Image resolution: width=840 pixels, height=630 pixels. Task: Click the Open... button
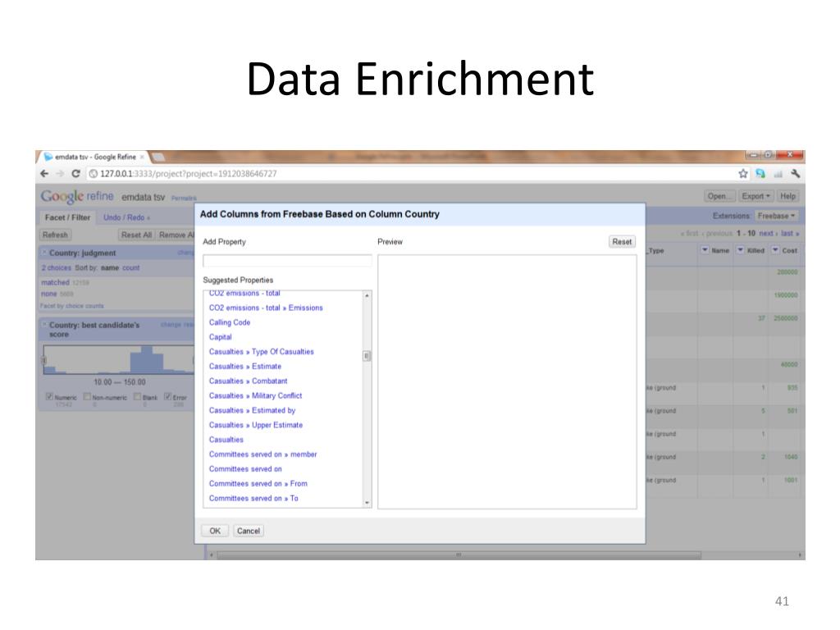click(x=719, y=196)
